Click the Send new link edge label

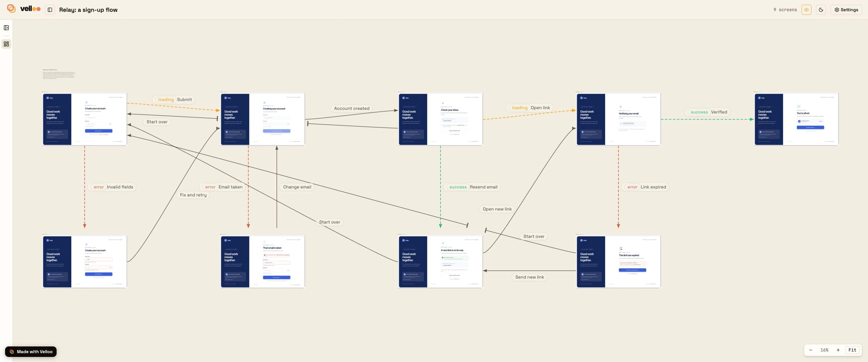[x=529, y=277]
